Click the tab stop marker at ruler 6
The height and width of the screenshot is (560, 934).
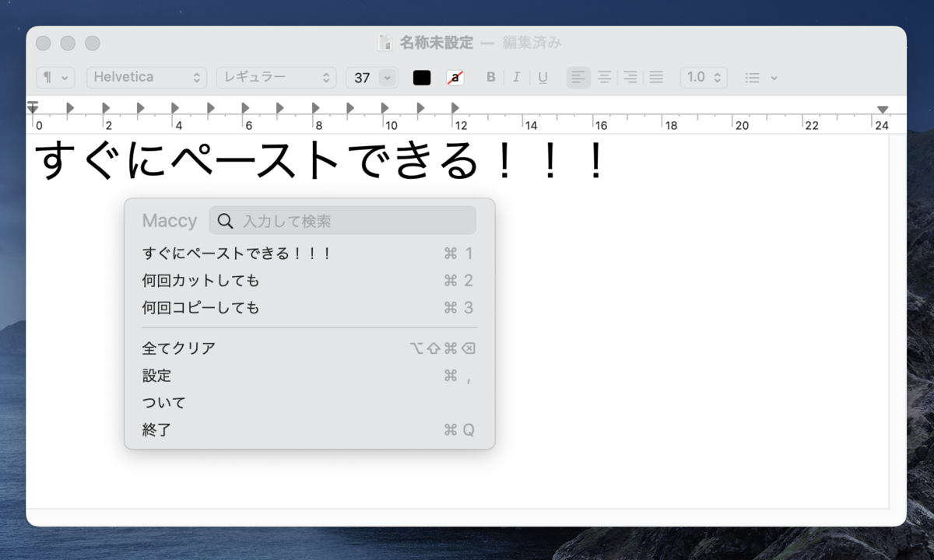pos(245,108)
